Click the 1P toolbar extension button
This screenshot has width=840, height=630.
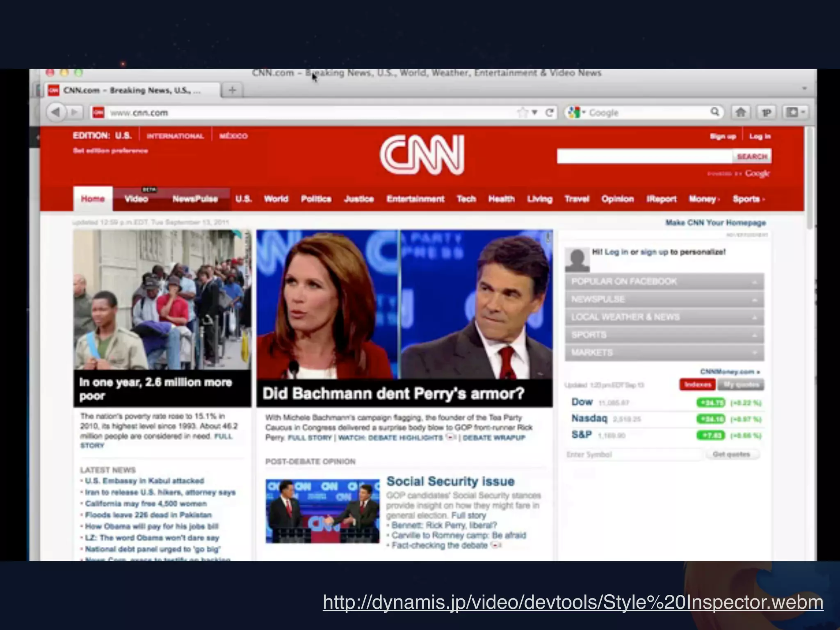click(x=766, y=112)
